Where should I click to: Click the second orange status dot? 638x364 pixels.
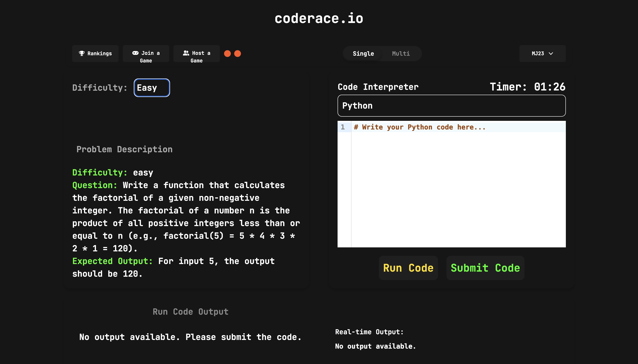237,54
